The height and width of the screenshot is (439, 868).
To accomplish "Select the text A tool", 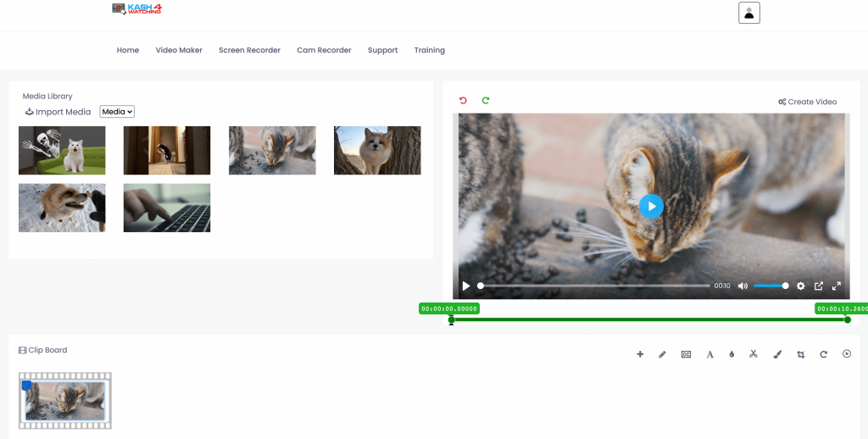I will pos(709,354).
